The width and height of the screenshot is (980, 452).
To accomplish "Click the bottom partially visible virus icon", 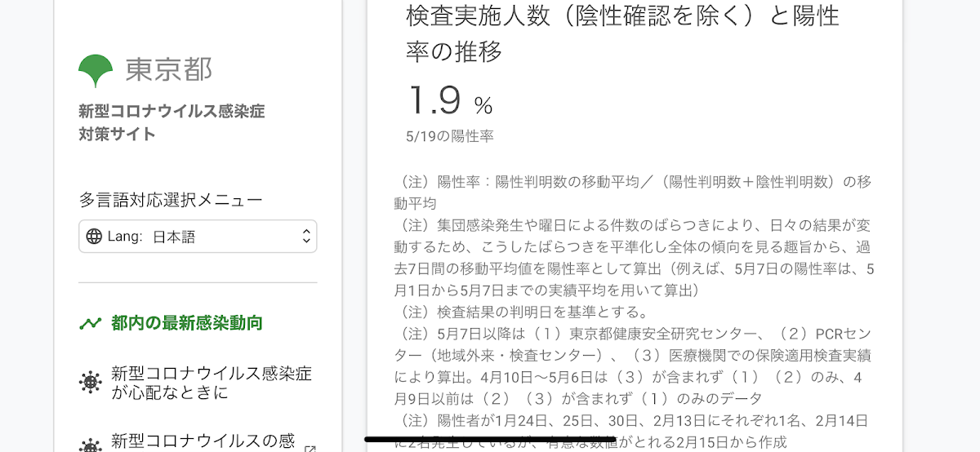I will pos(90,445).
